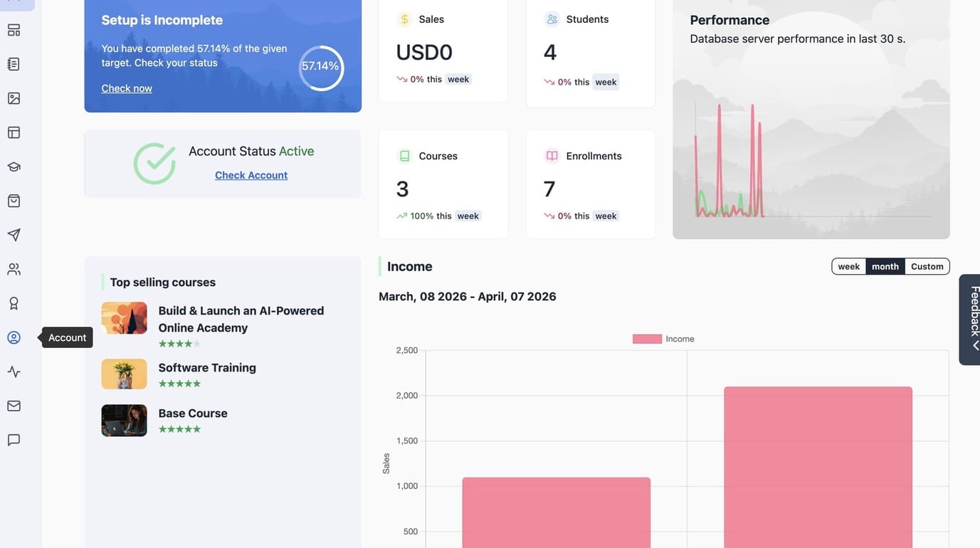
Task: Click the 57.14% setup progress circle
Action: (x=321, y=68)
